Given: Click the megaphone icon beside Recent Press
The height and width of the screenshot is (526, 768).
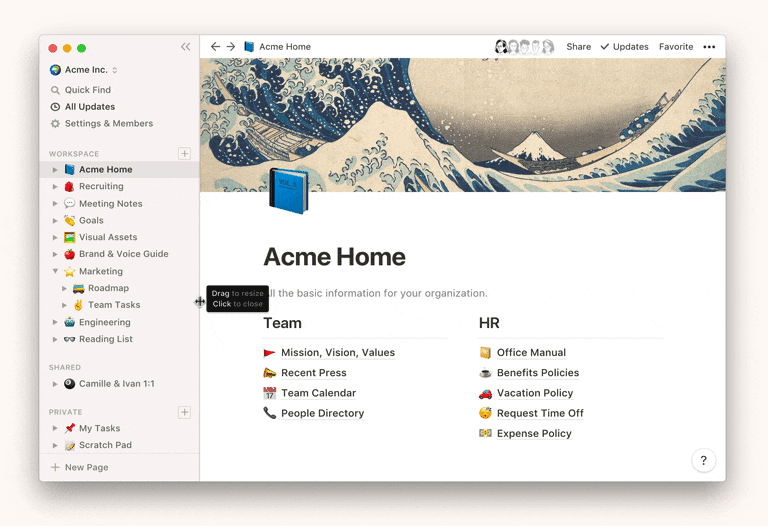Looking at the screenshot, I should pyautogui.click(x=269, y=373).
